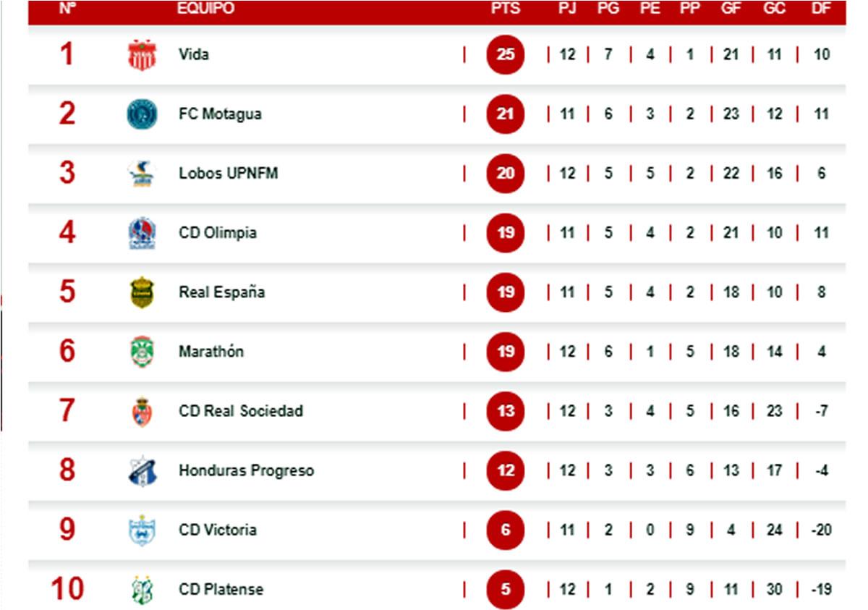
Task: Select the CD Real Sociedad crest
Action: pyautogui.click(x=142, y=411)
